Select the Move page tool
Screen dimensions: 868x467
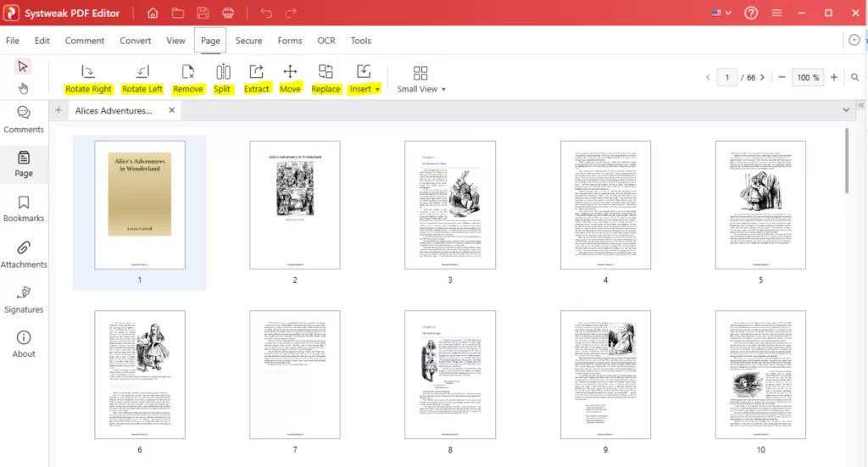290,79
